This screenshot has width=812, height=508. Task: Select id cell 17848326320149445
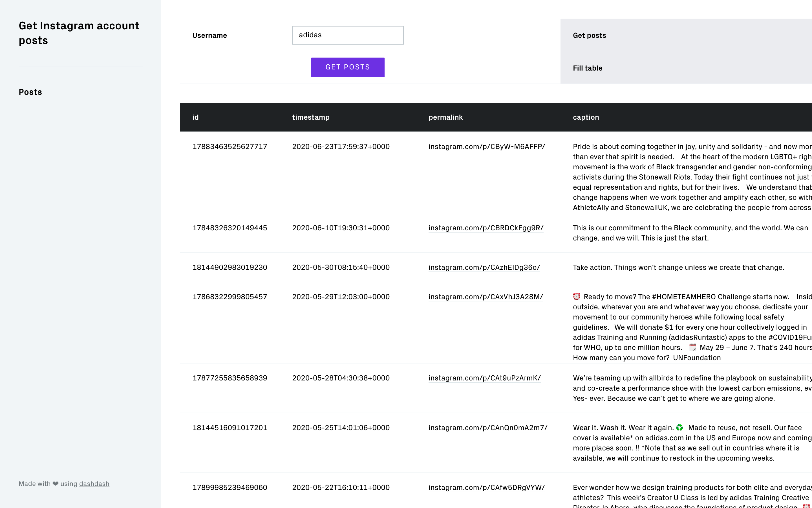pos(230,228)
